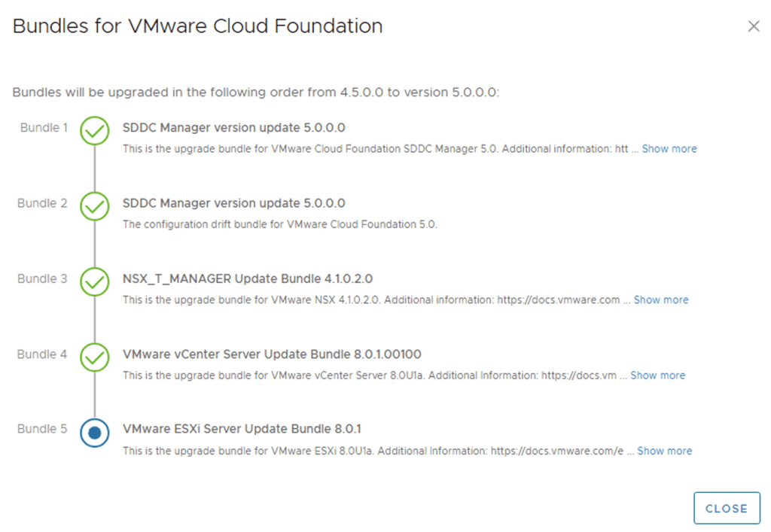771x532 pixels.
Task: Click the Bundle 5 label
Action: (42, 429)
